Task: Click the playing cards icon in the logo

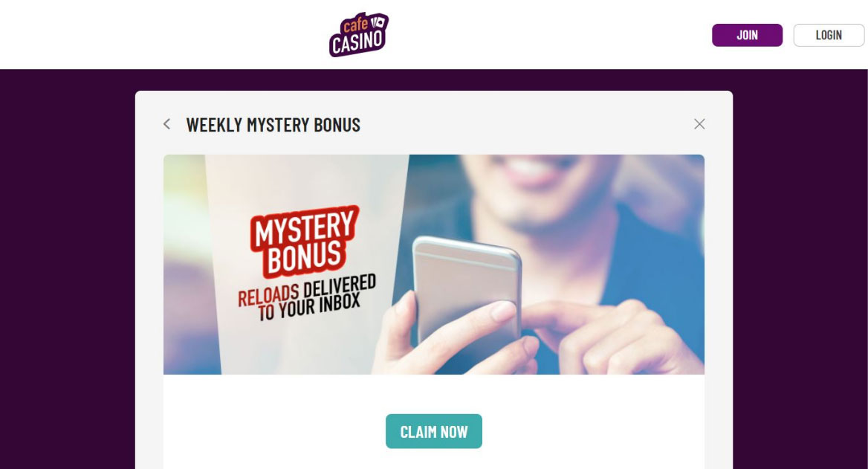Action: (378, 23)
